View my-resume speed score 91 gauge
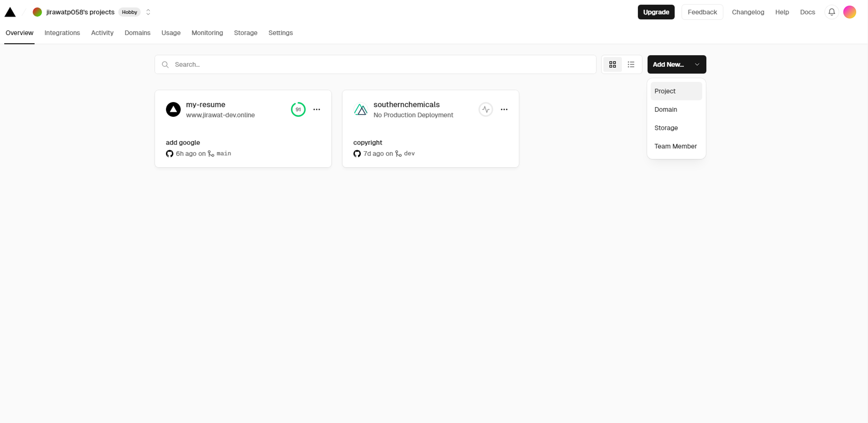The width and height of the screenshot is (868, 423). (298, 109)
